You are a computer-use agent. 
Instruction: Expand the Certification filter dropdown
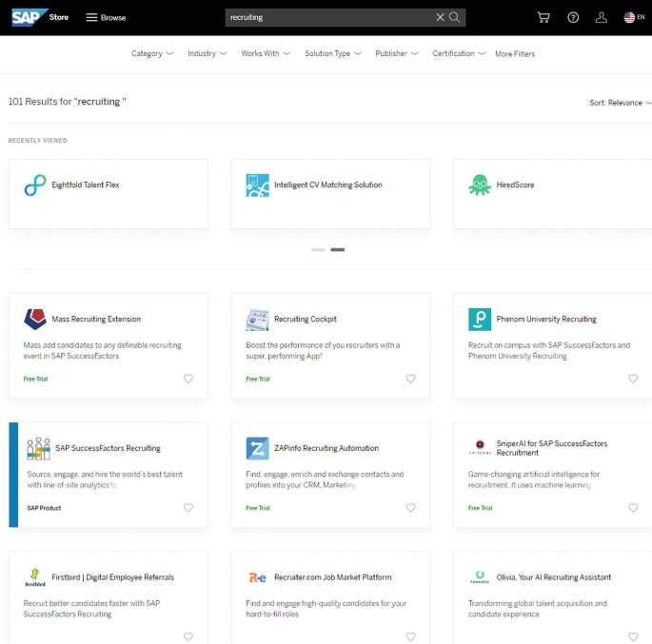pos(459,53)
